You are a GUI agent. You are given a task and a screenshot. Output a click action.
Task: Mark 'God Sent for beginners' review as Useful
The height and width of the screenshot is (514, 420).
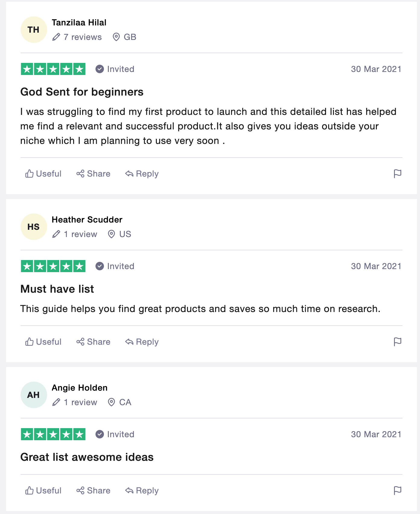point(44,174)
